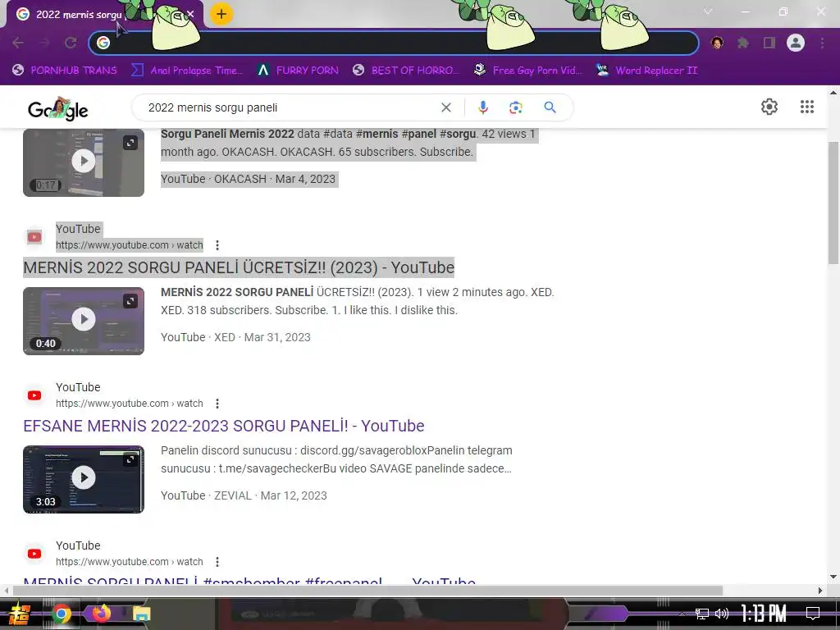Open the Extensions puzzle icon
The width and height of the screenshot is (840, 630).
click(743, 43)
